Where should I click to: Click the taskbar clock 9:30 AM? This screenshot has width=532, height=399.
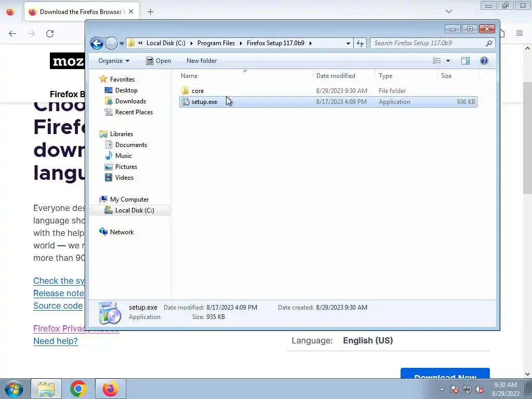point(505,389)
